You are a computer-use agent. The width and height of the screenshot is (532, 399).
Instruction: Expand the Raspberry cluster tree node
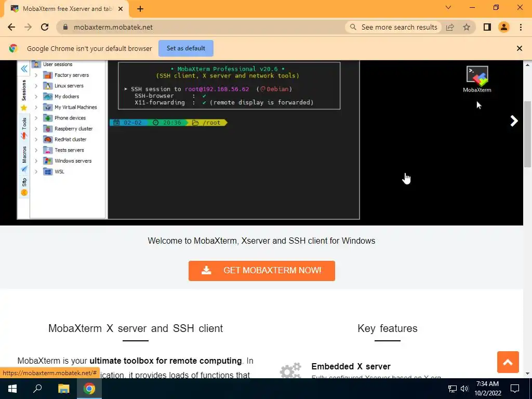pos(36,129)
